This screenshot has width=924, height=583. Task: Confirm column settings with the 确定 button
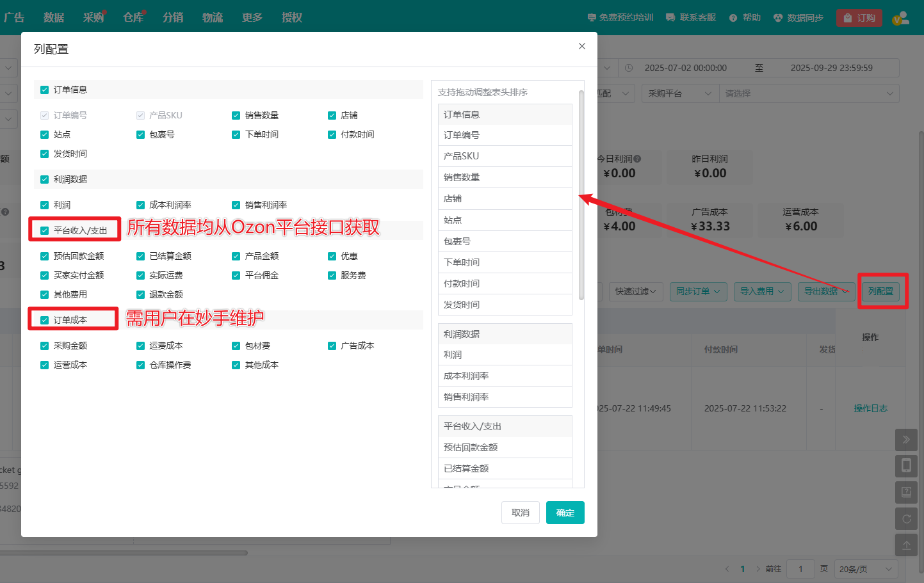(565, 512)
